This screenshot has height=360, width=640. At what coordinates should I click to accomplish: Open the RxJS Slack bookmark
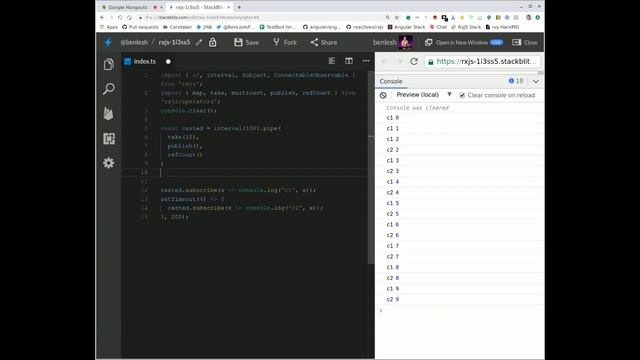point(467,27)
